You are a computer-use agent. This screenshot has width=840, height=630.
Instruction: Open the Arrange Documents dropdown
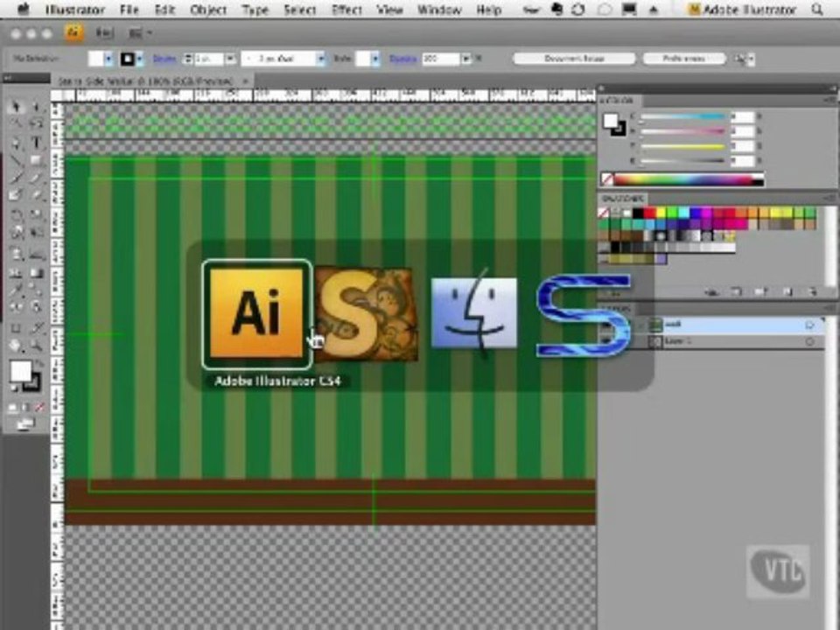pos(140,33)
